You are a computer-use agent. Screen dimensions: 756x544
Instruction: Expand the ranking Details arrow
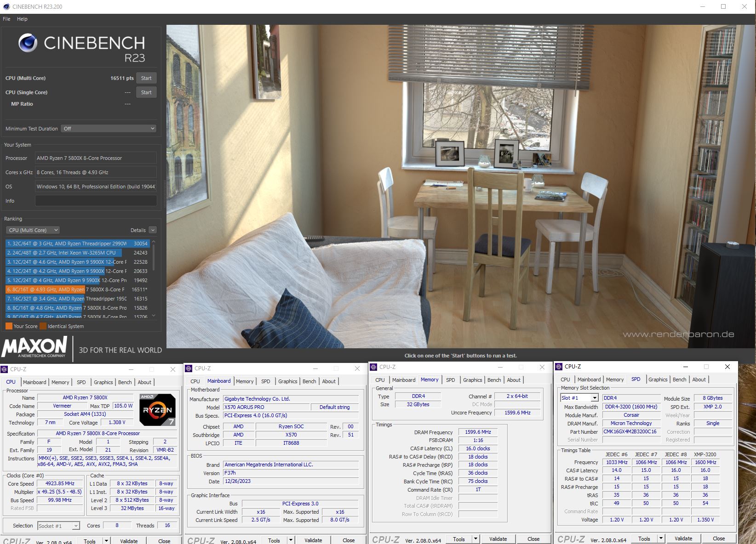point(153,230)
